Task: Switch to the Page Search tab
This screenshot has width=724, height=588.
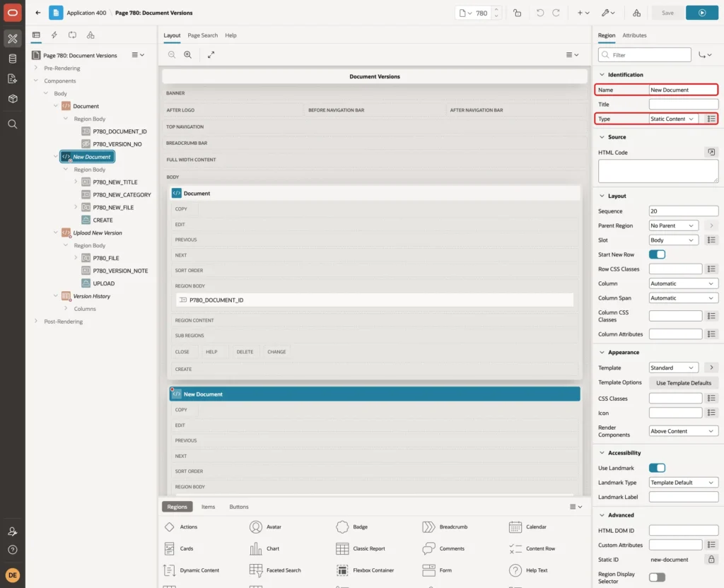Action: coord(202,35)
